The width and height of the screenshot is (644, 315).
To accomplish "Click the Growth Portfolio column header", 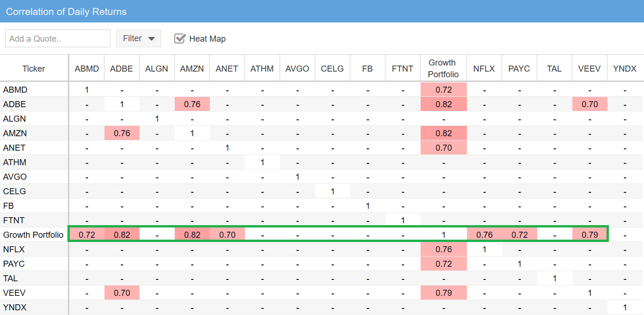I will [x=444, y=68].
